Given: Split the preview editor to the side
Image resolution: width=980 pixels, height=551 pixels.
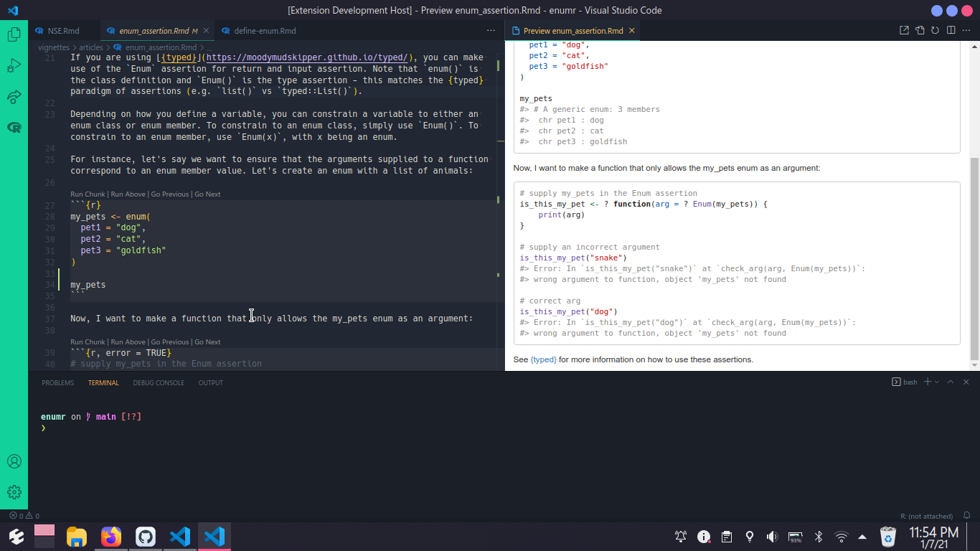Looking at the screenshot, I should (x=951, y=31).
